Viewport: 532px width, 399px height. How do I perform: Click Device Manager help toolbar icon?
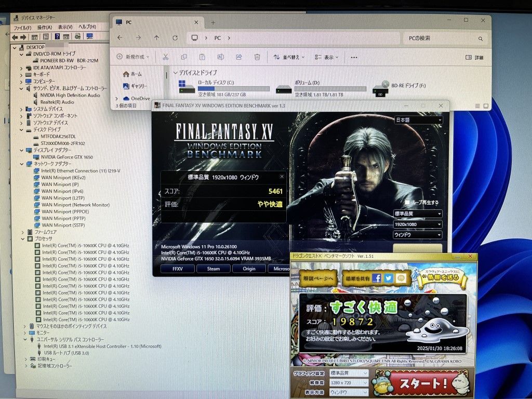[57, 37]
